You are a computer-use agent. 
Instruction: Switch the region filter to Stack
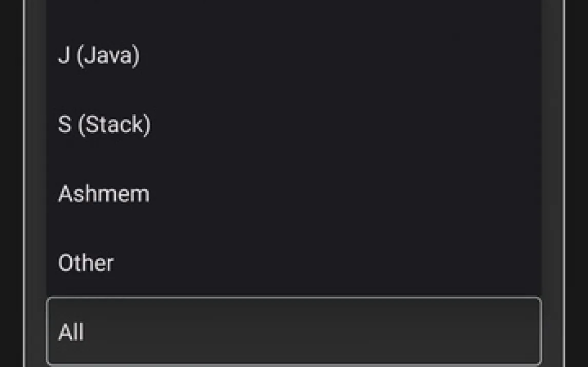[104, 125]
